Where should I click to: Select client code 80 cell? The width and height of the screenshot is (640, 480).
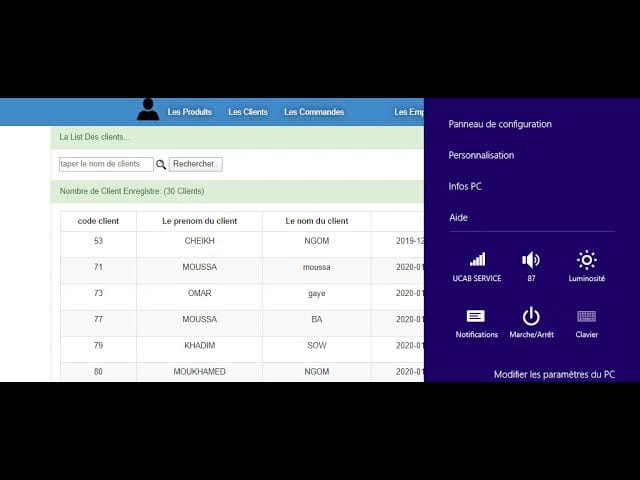click(98, 372)
